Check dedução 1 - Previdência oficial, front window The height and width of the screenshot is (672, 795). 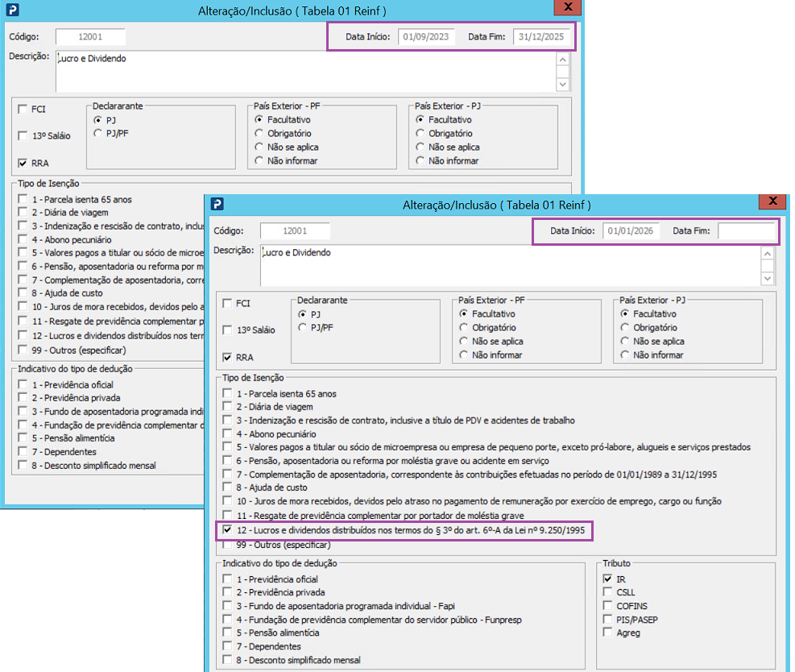[227, 579]
